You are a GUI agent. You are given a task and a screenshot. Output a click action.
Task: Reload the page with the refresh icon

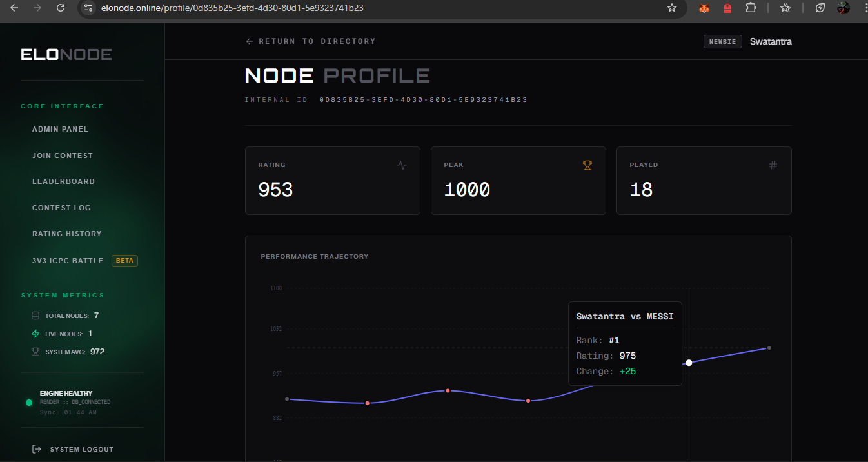[x=61, y=8]
